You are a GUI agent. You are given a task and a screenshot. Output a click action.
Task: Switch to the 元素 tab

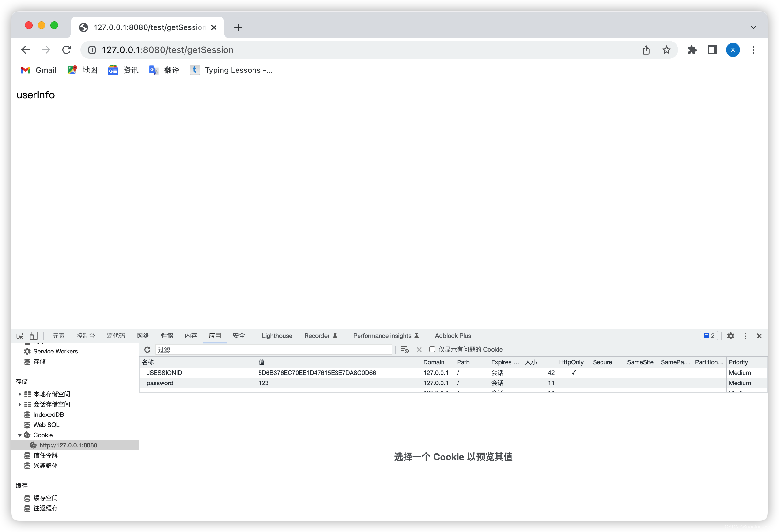click(58, 336)
